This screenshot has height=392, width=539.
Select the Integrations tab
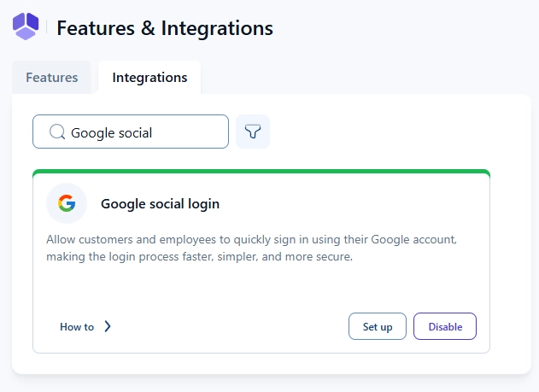coord(149,78)
